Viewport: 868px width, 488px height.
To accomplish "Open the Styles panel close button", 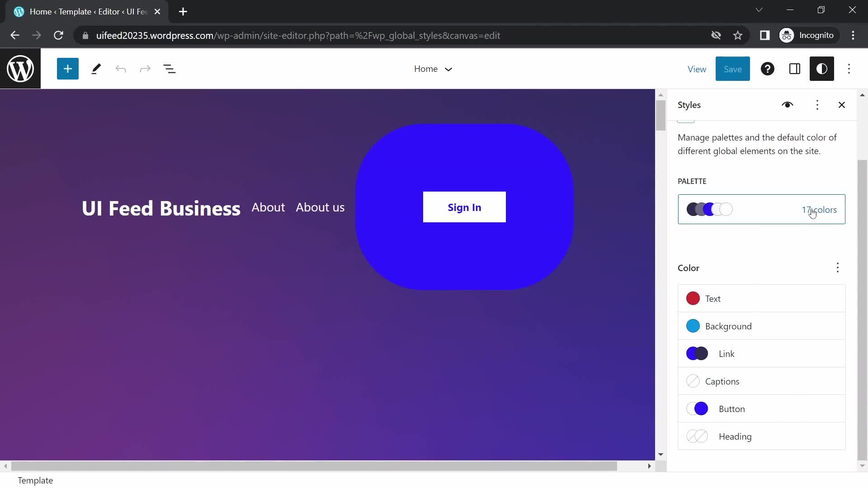I will pos(842,105).
